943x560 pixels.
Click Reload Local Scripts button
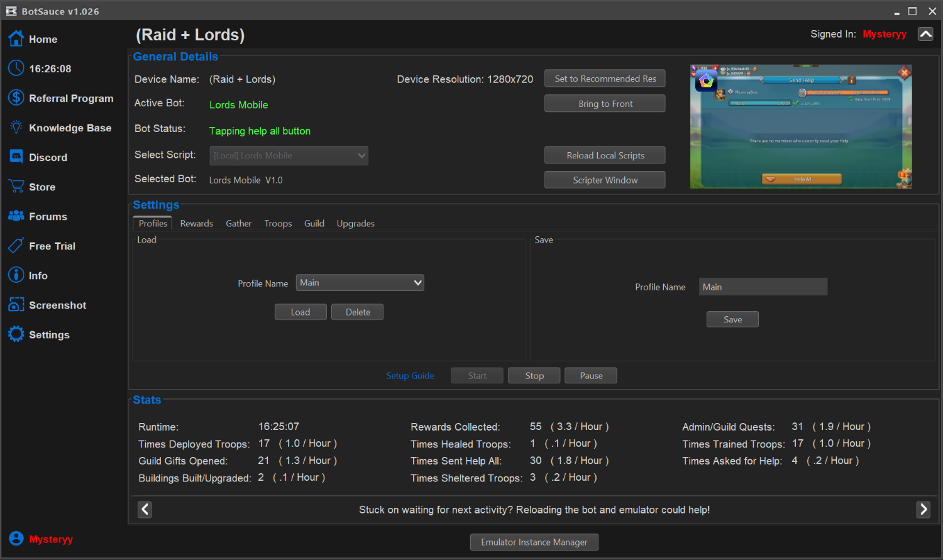click(605, 155)
